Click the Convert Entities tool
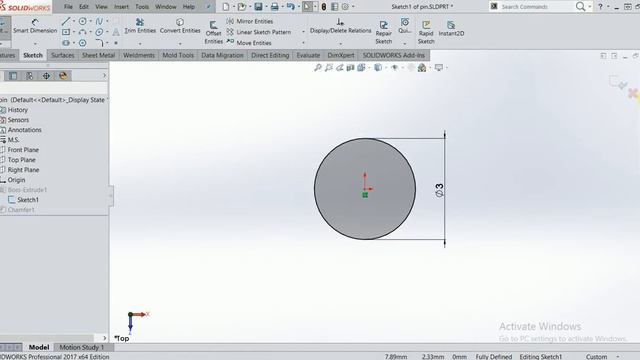This screenshot has width=640, height=360. (x=180, y=26)
